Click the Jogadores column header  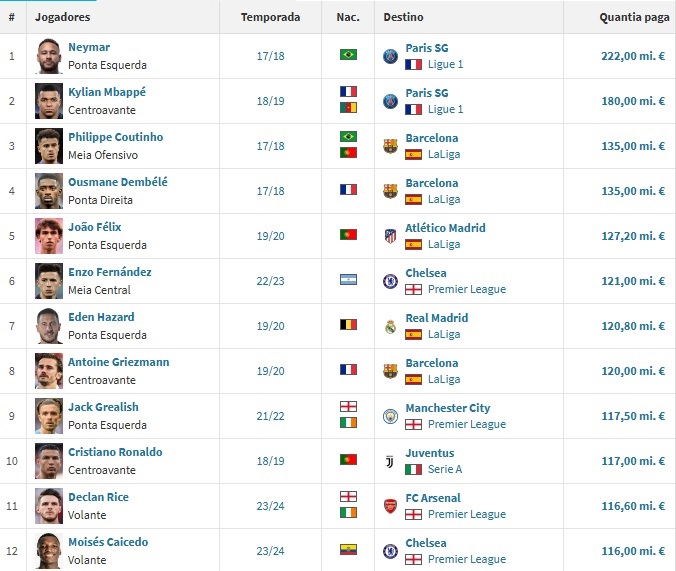(x=63, y=17)
